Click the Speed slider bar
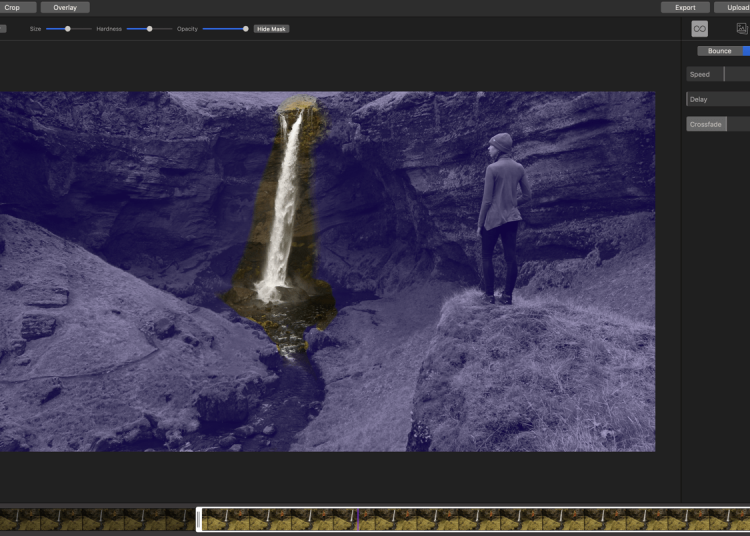Image resolution: width=750 pixels, height=536 pixels. [x=718, y=74]
